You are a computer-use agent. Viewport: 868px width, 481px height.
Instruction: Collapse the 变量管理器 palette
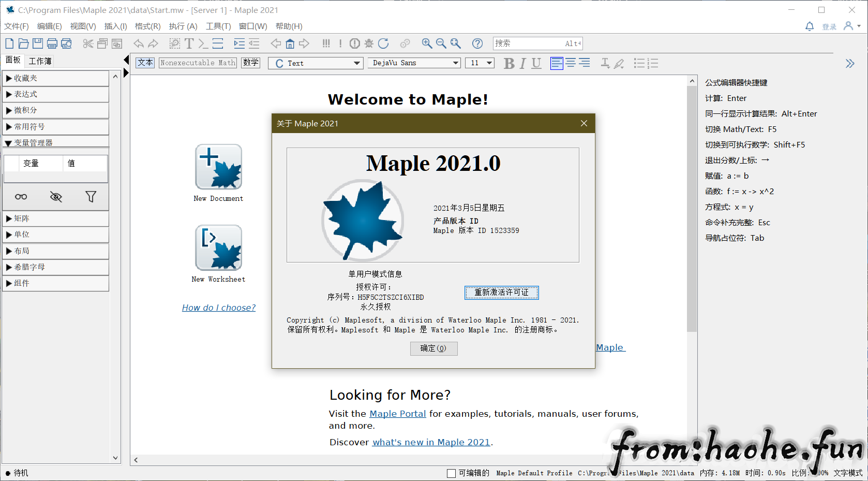(x=55, y=142)
